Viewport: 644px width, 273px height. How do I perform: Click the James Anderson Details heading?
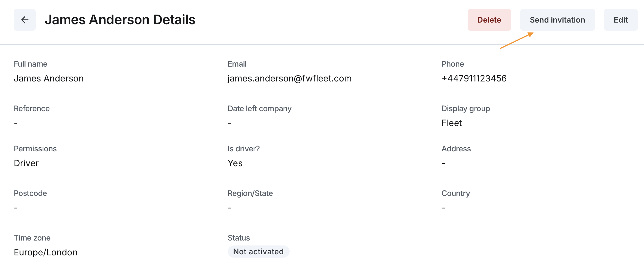[x=120, y=20]
